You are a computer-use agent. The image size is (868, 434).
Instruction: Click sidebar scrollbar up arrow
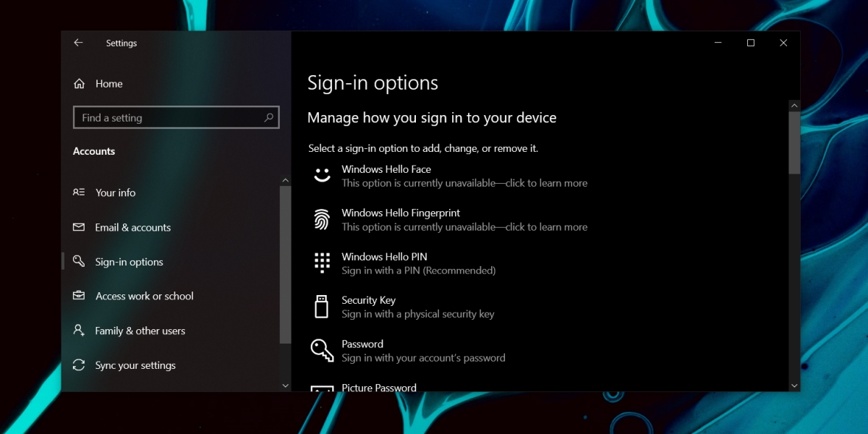(285, 179)
